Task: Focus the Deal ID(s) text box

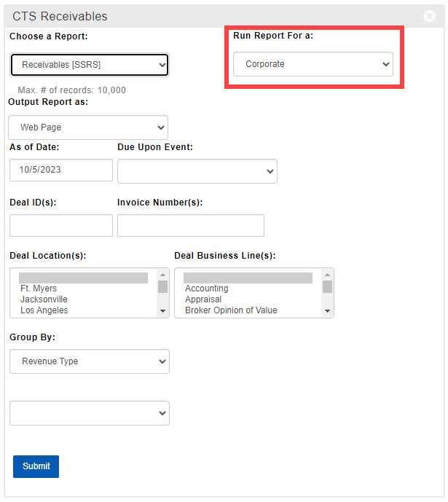Action: [61, 225]
